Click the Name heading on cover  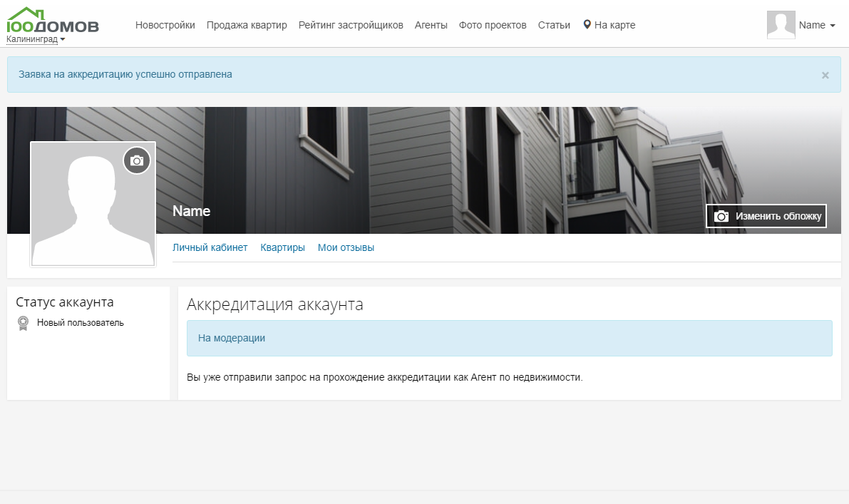point(191,211)
